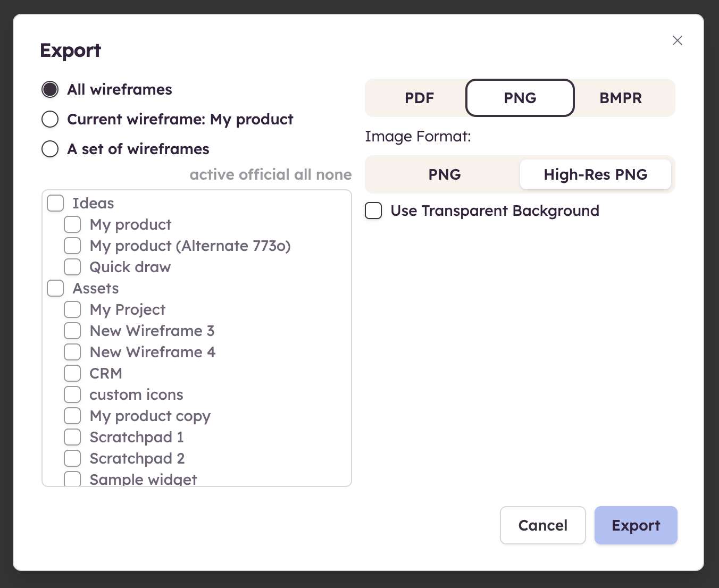This screenshot has width=719, height=588.
Task: Select the PNG export format tab
Action: [520, 98]
